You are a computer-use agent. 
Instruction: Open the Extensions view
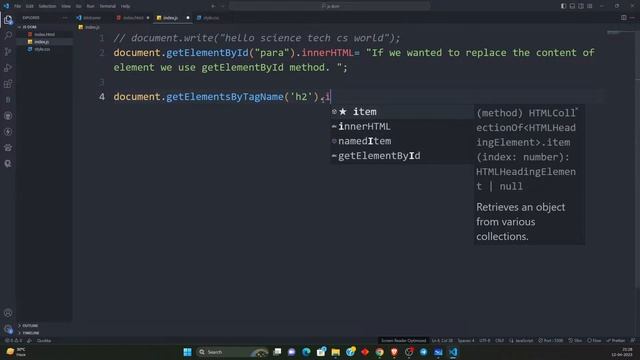click(x=8, y=84)
